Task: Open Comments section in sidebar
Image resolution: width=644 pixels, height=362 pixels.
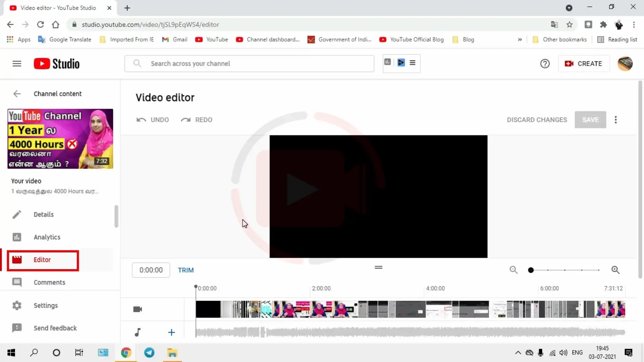Action: (49, 282)
